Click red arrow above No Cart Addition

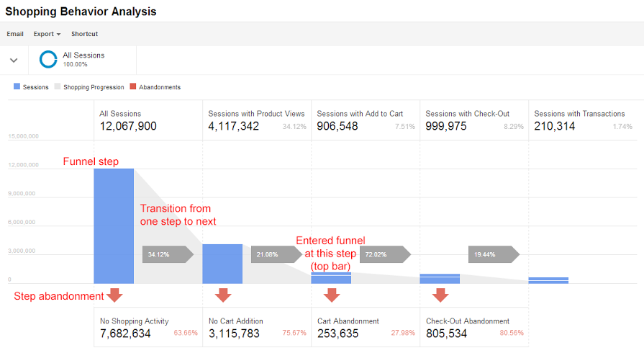click(x=223, y=295)
